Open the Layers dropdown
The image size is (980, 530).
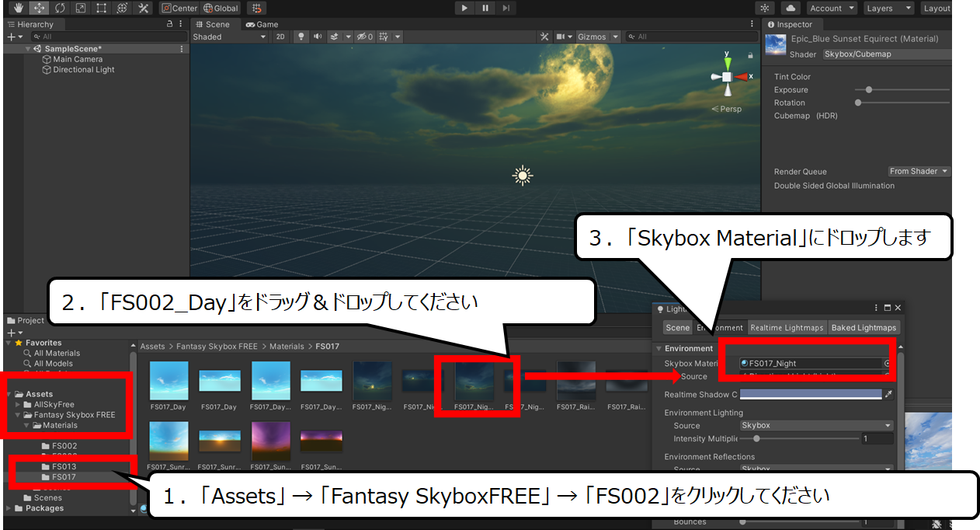click(888, 8)
